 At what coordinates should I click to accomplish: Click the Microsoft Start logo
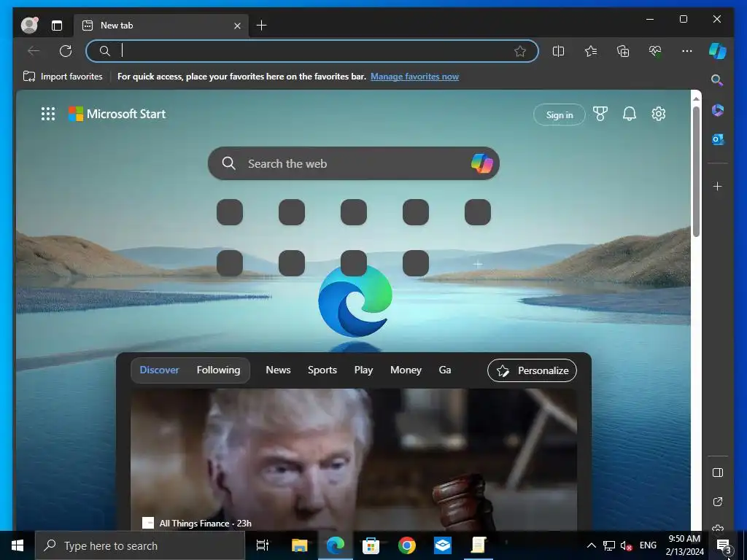coord(117,114)
